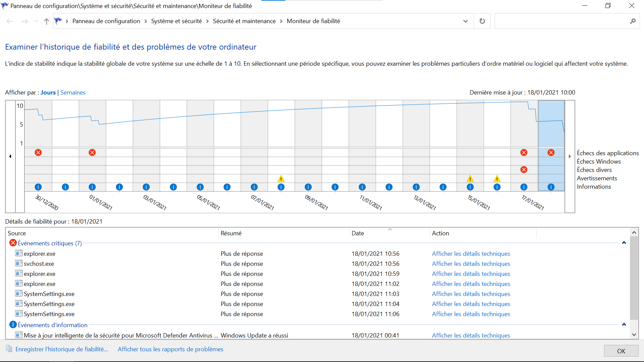Click the application failure icon on 30/12/2020

(38, 153)
